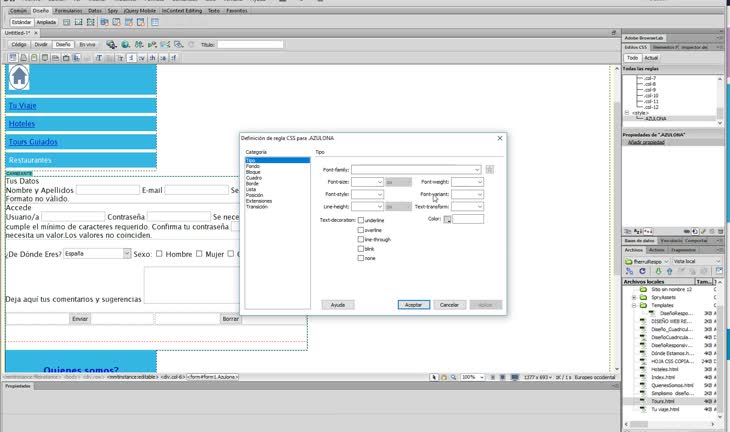This screenshot has height=432, width=730.
Task: Click the expand files panel icon
Action: click(x=719, y=270)
